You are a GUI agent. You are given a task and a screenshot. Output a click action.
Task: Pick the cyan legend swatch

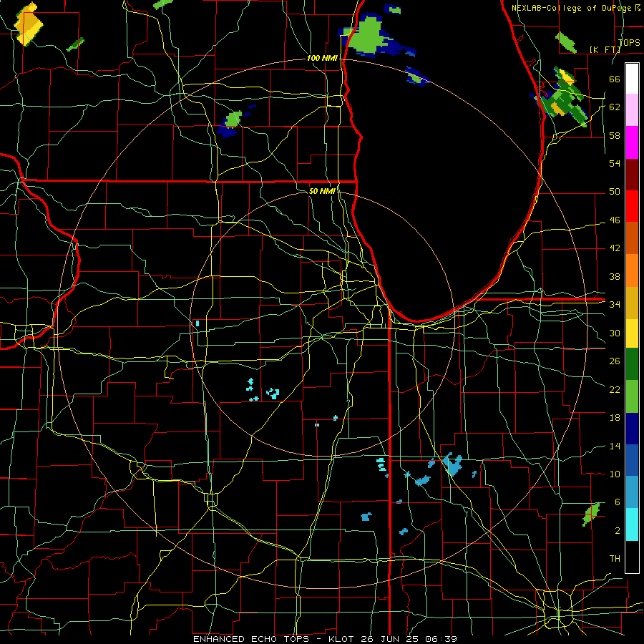(x=632, y=525)
